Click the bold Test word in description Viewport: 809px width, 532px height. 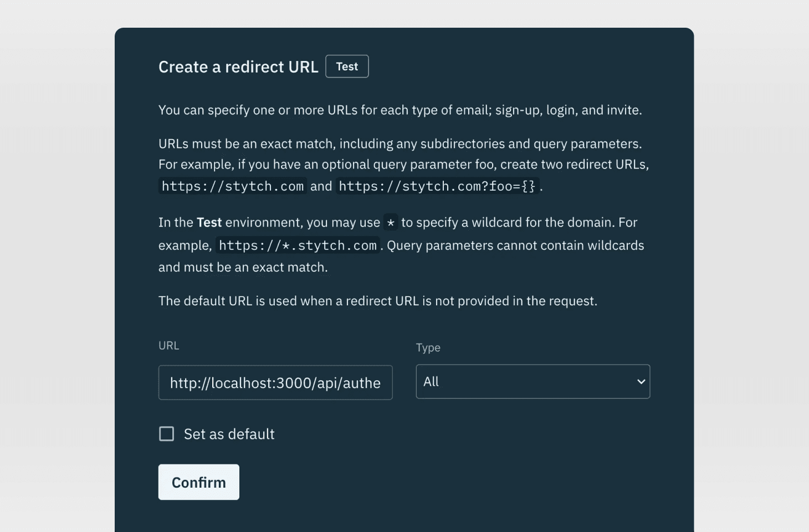tap(209, 223)
